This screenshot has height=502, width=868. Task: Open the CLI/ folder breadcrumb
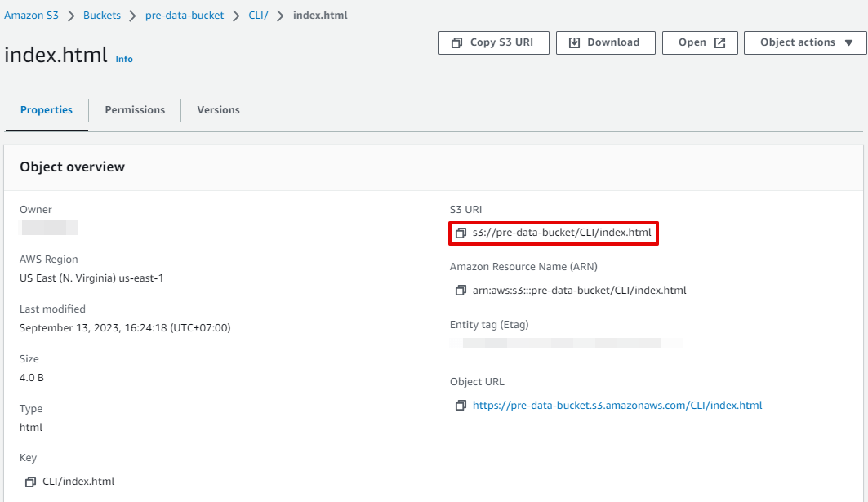pos(257,14)
